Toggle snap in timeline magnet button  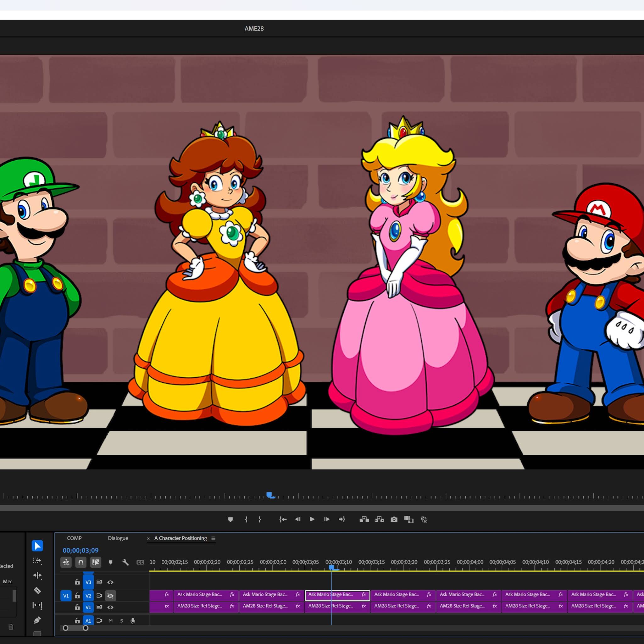81,562
